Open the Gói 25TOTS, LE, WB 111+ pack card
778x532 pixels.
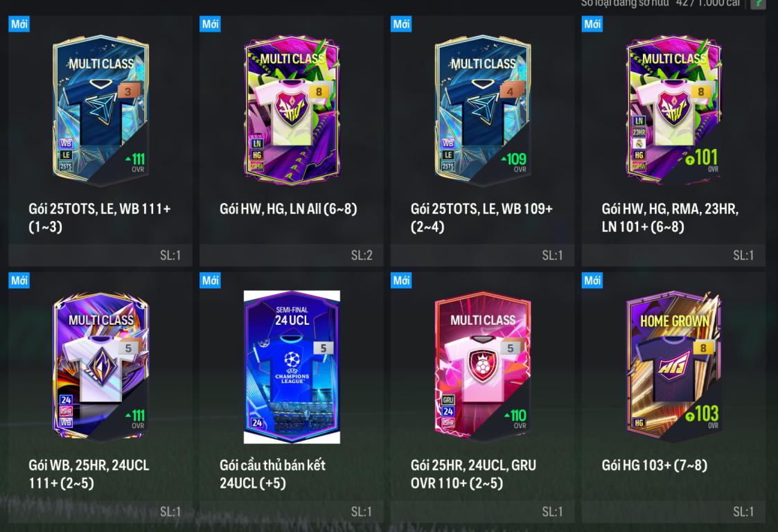[x=100, y=141]
